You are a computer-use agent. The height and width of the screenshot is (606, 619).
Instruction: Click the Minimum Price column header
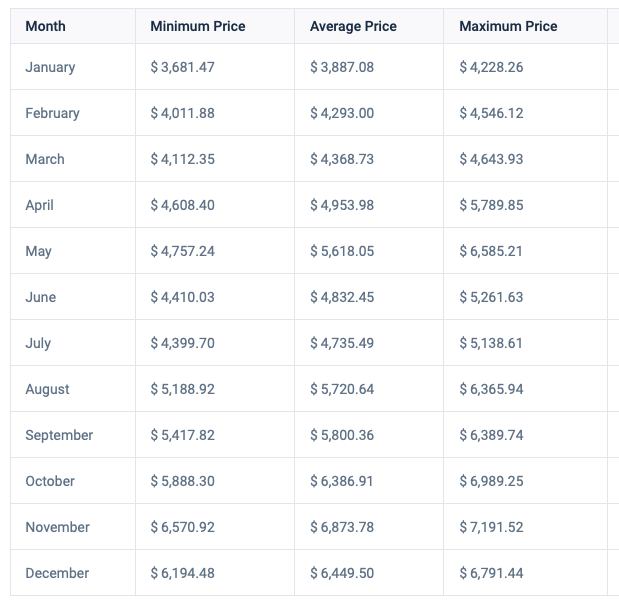tap(198, 26)
